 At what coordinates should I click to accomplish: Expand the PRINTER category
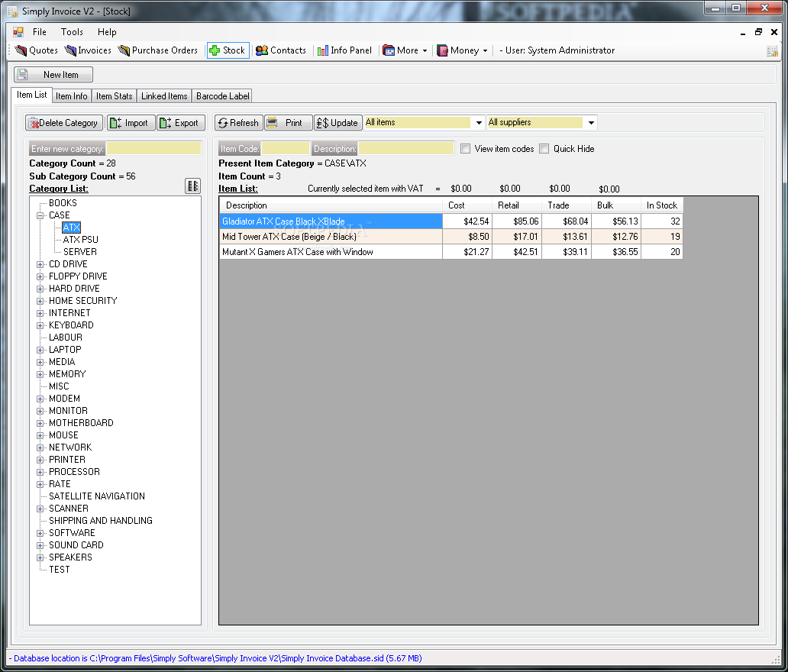coord(40,460)
